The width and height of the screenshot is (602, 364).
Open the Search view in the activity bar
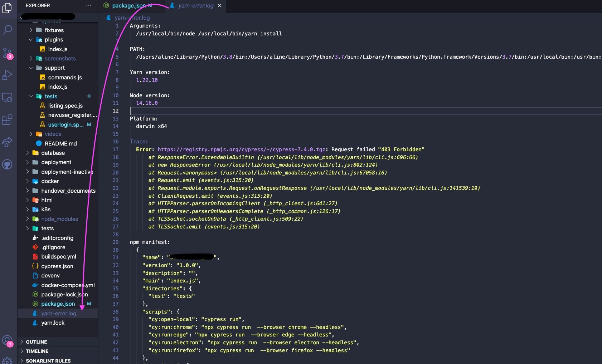(x=8, y=30)
